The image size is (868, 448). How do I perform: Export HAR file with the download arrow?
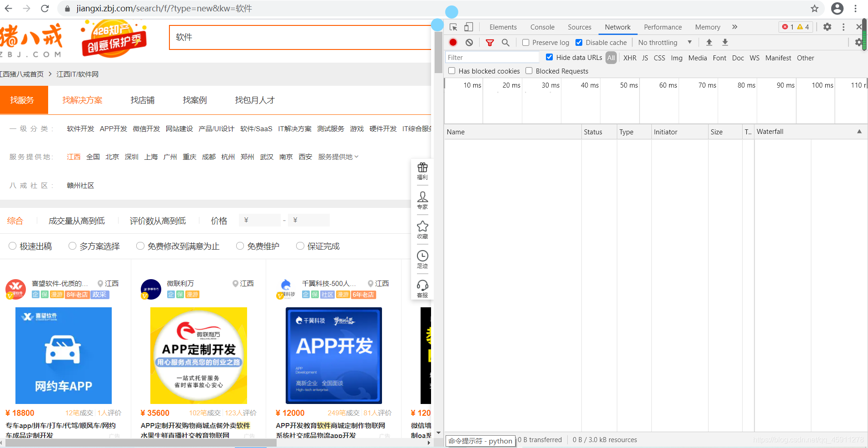pyautogui.click(x=725, y=42)
